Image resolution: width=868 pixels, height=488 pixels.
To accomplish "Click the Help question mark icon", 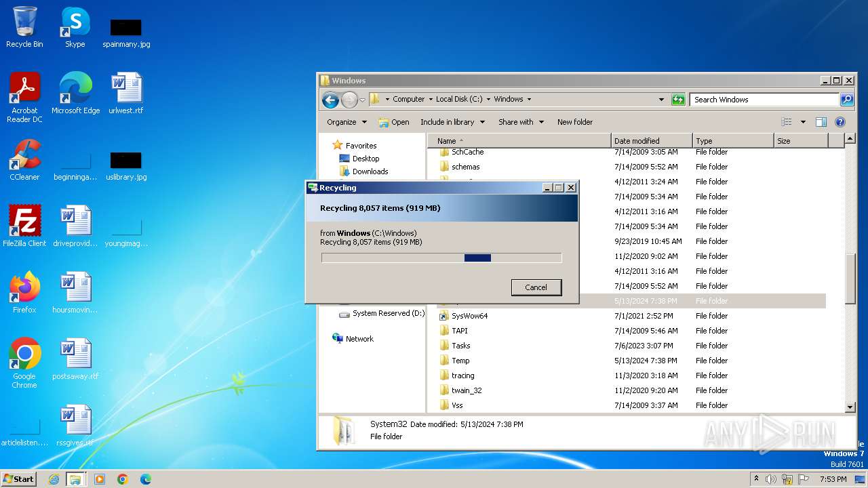I will tap(840, 122).
